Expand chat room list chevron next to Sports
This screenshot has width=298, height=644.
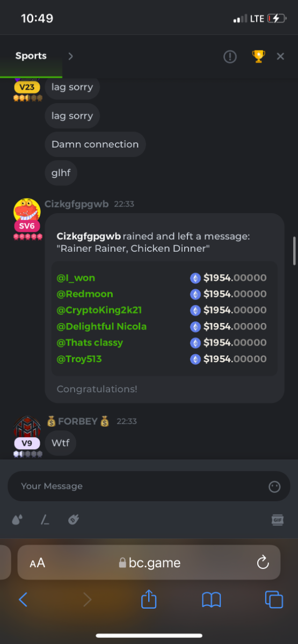70,56
